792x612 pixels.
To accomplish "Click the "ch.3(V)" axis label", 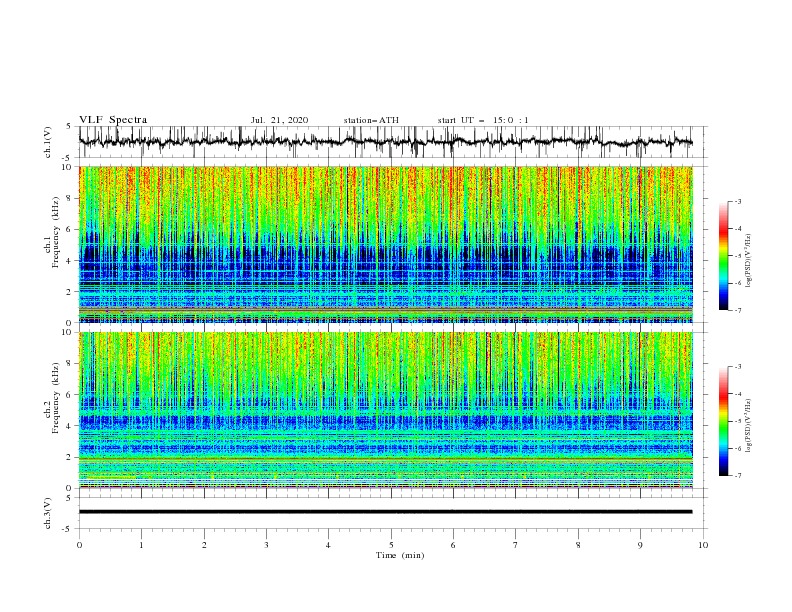I will click(x=48, y=513).
